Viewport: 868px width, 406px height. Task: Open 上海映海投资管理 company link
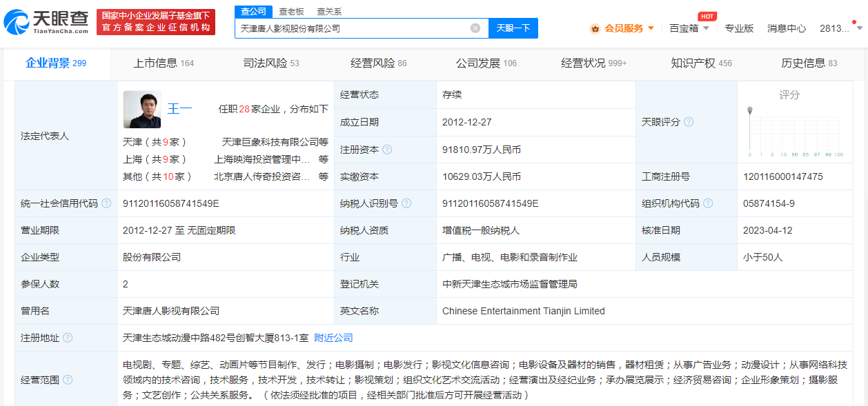[x=262, y=159]
